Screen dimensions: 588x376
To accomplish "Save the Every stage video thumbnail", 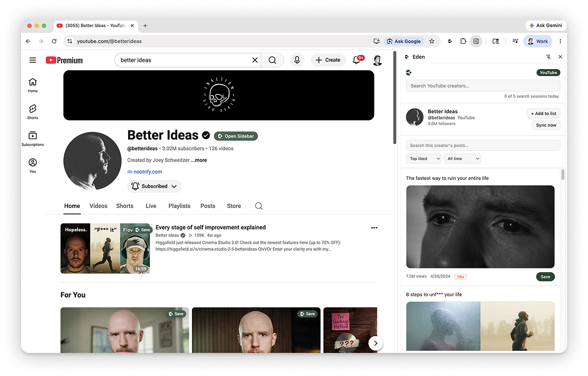I will pos(142,230).
